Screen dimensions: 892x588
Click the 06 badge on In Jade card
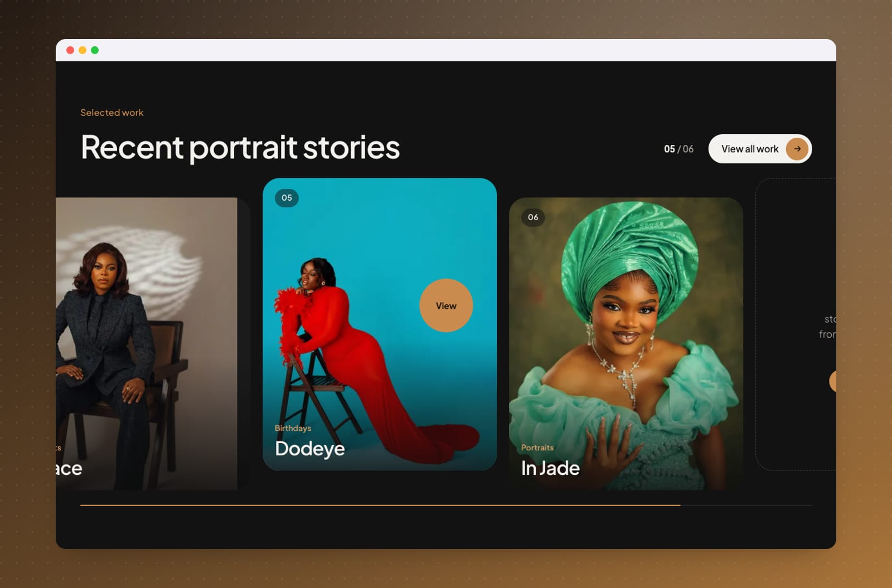point(533,217)
